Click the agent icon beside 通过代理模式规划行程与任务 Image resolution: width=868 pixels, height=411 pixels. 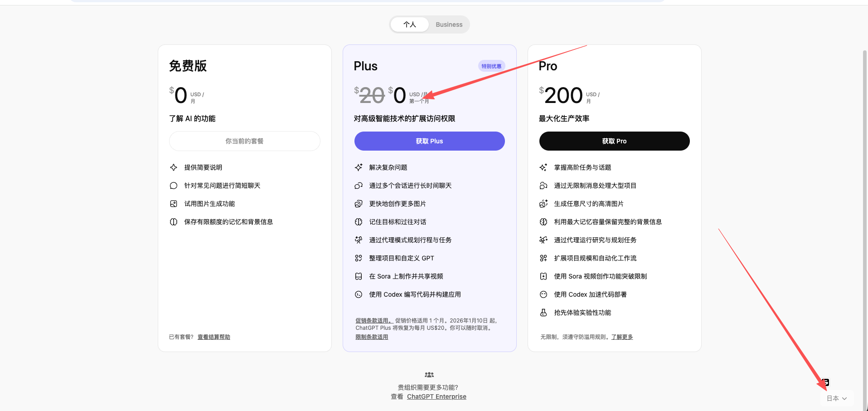pyautogui.click(x=359, y=240)
